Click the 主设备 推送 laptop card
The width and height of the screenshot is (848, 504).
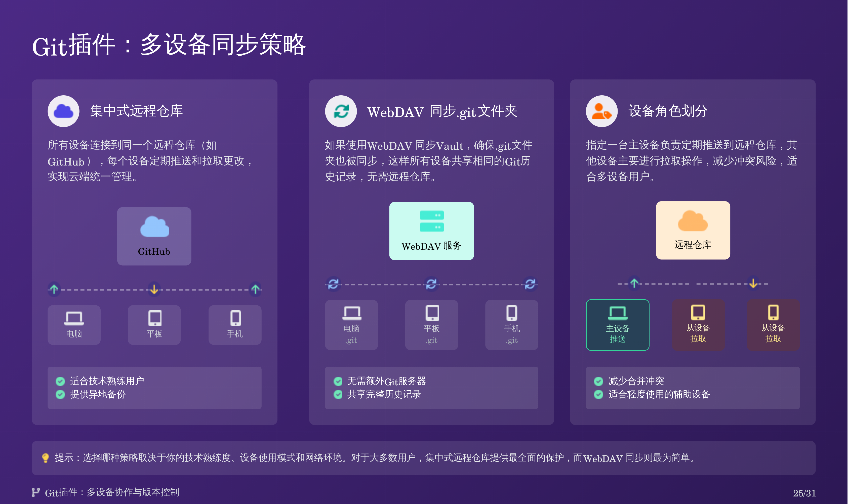coord(617,325)
